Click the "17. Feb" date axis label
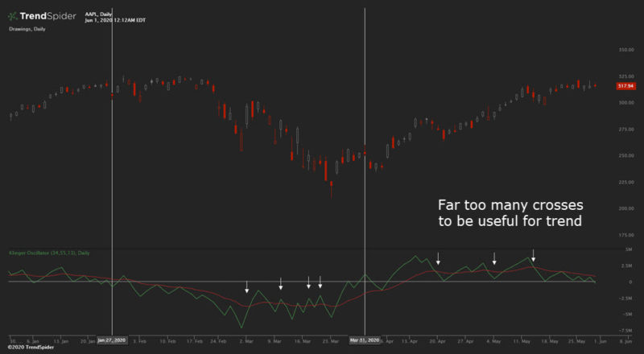 coord(195,341)
